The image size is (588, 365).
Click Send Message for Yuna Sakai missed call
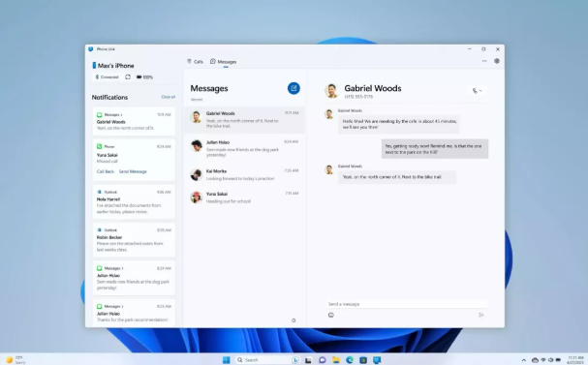(x=133, y=171)
